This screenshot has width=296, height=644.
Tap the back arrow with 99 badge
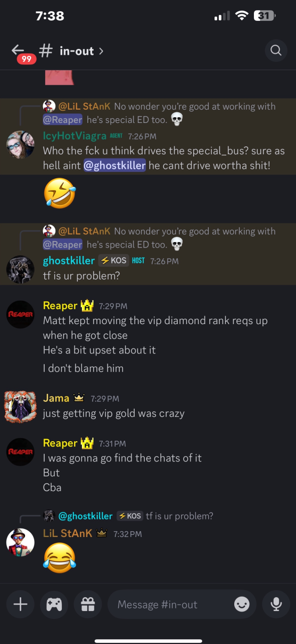pyautogui.click(x=22, y=52)
